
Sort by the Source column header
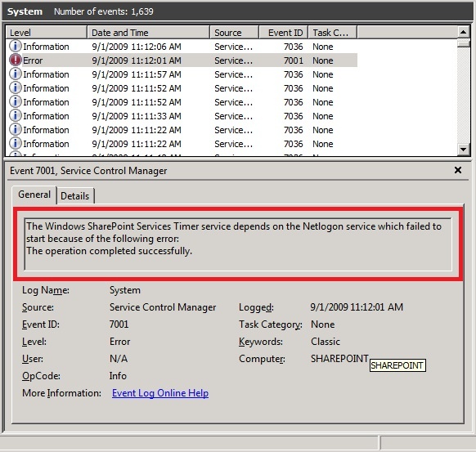click(234, 33)
